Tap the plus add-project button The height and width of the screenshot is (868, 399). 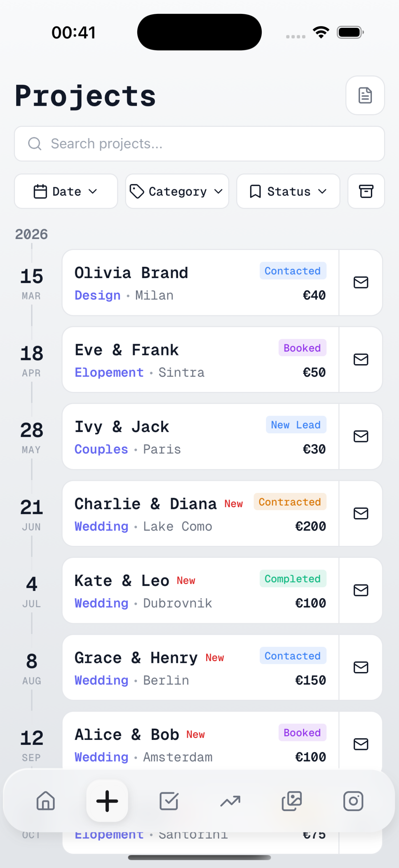pyautogui.click(x=107, y=801)
